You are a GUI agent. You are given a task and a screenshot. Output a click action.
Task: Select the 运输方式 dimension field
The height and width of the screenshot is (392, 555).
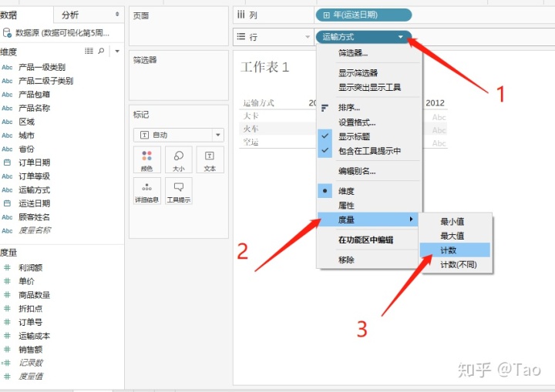coord(34,189)
